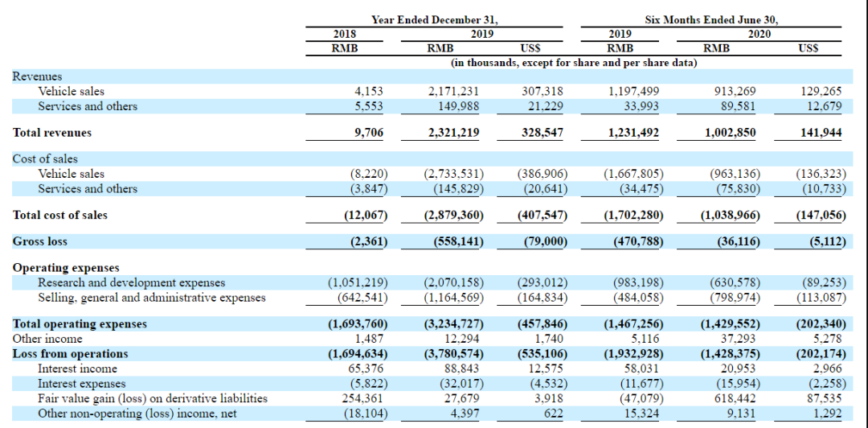Select the Total operating expenses value (1,693,760)

358,323
